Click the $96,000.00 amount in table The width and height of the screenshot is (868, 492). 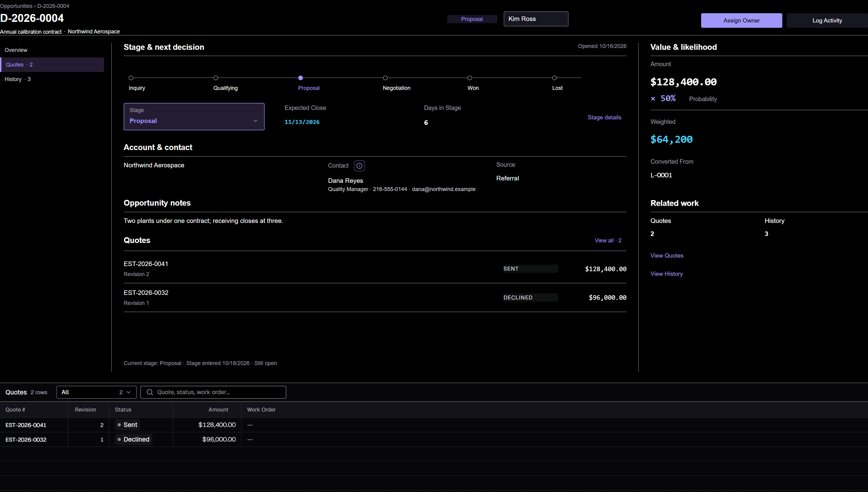click(x=219, y=439)
